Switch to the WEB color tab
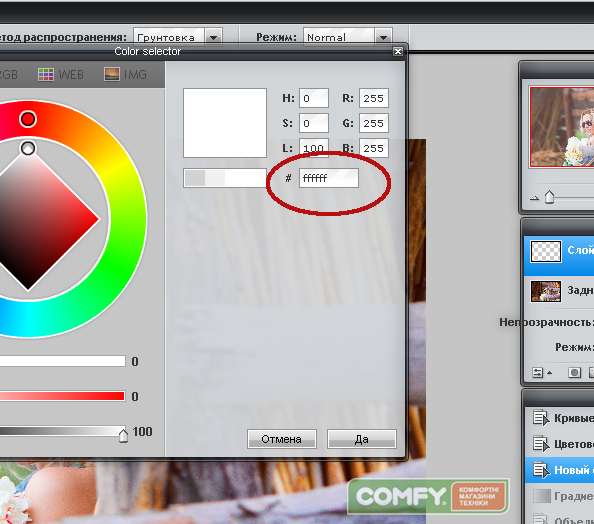 pos(61,74)
